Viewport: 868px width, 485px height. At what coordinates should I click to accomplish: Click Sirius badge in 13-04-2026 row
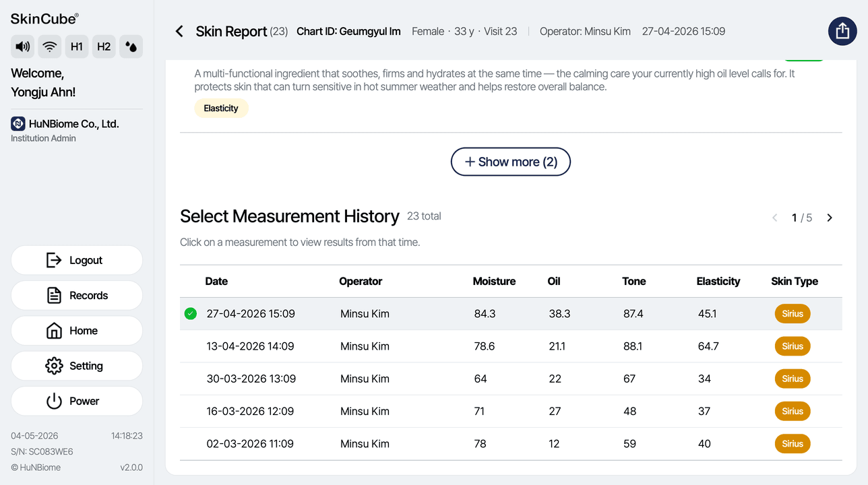(793, 346)
